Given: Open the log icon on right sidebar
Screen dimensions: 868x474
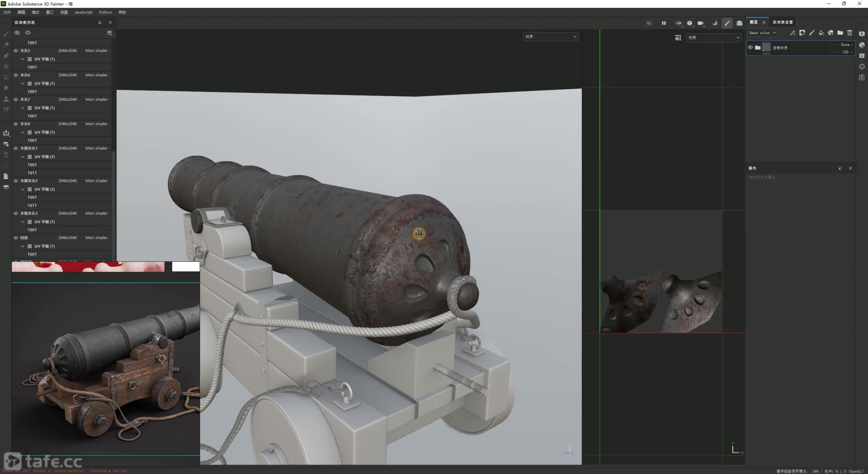Looking at the screenshot, I should (862, 77).
